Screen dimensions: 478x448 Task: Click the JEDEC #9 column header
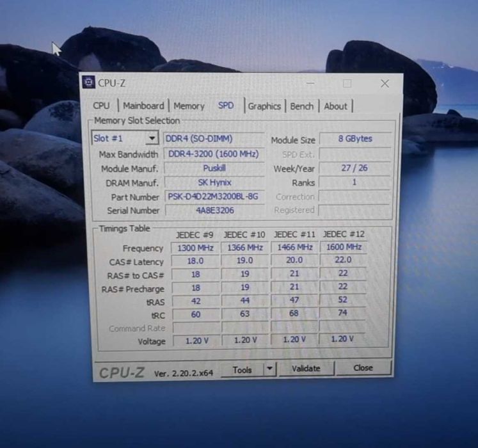pyautogui.click(x=195, y=235)
